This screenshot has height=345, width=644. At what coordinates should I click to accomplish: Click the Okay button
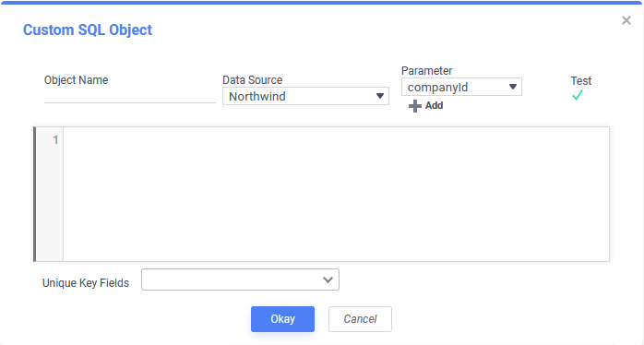[x=282, y=319]
